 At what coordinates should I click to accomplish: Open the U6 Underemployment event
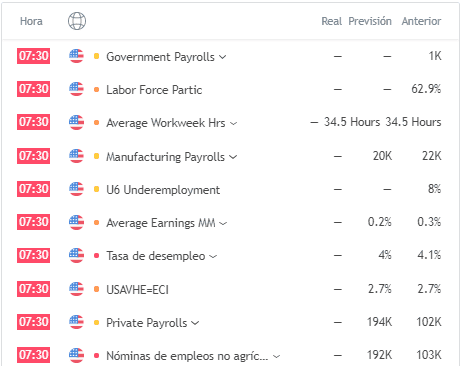163,190
